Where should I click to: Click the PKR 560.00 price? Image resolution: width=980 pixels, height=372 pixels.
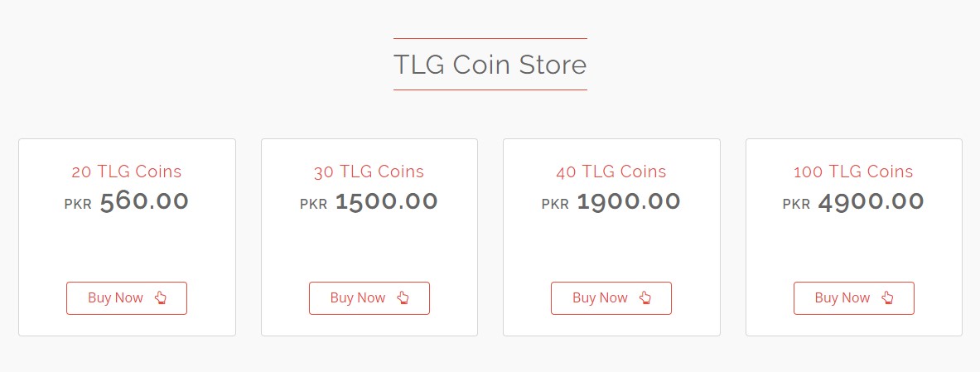click(x=126, y=202)
